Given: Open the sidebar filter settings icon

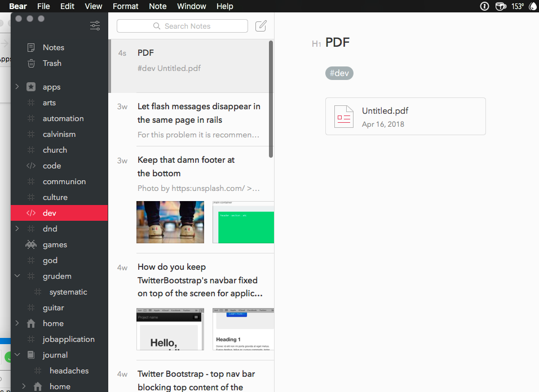Looking at the screenshot, I should [95, 25].
